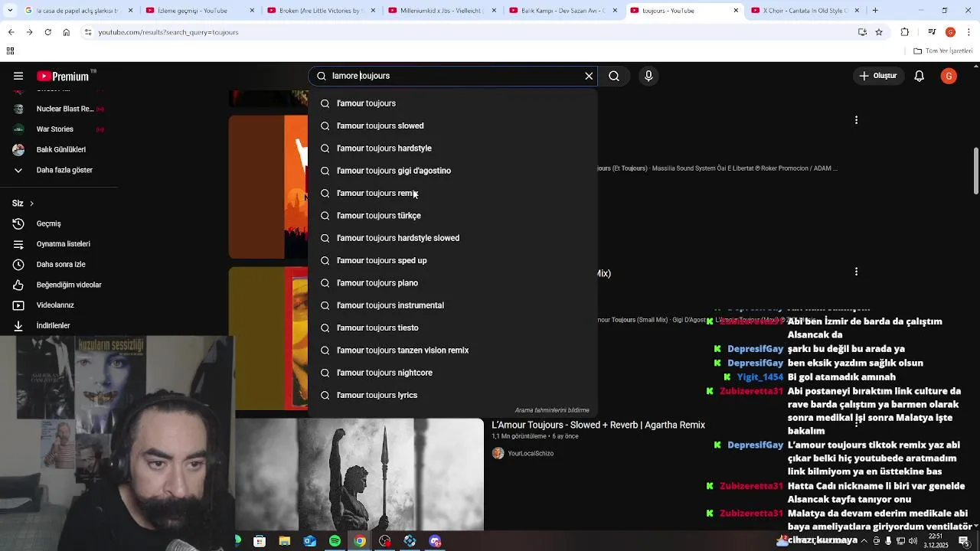Viewport: 980px width, 551px height.
Task: Open File Explorer from the taskbar
Action: [284, 541]
